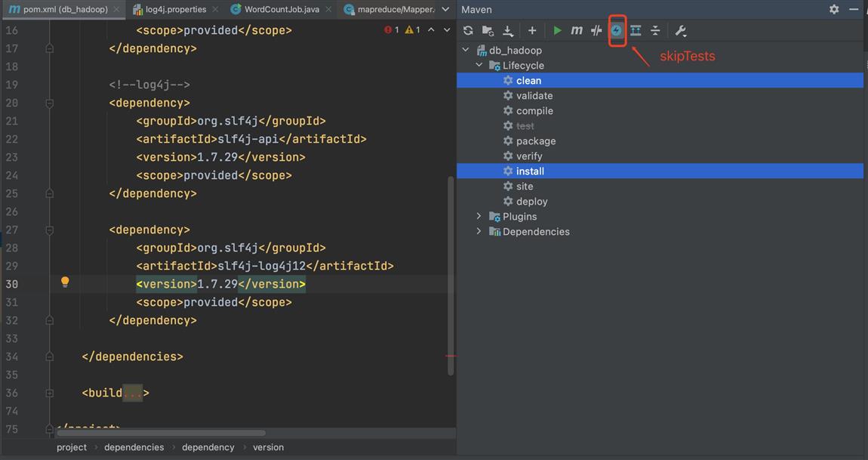Open Maven settings wrench icon
The height and width of the screenshot is (460, 868).
(681, 31)
